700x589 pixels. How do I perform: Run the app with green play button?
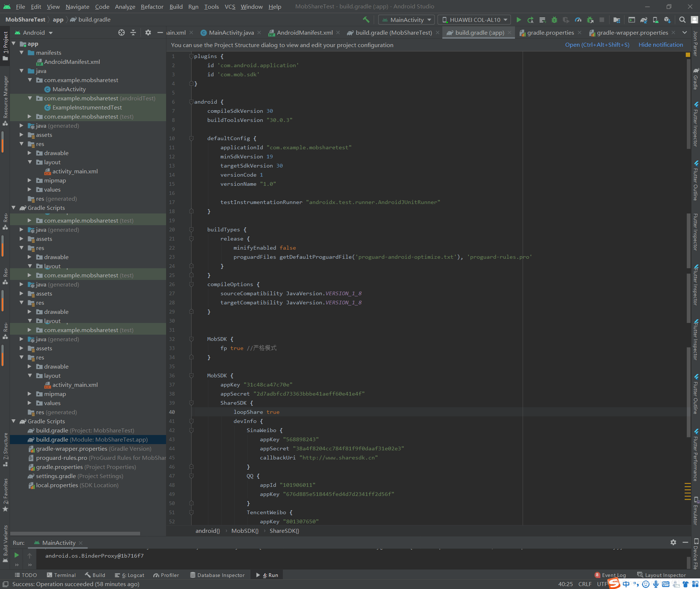pyautogui.click(x=519, y=20)
